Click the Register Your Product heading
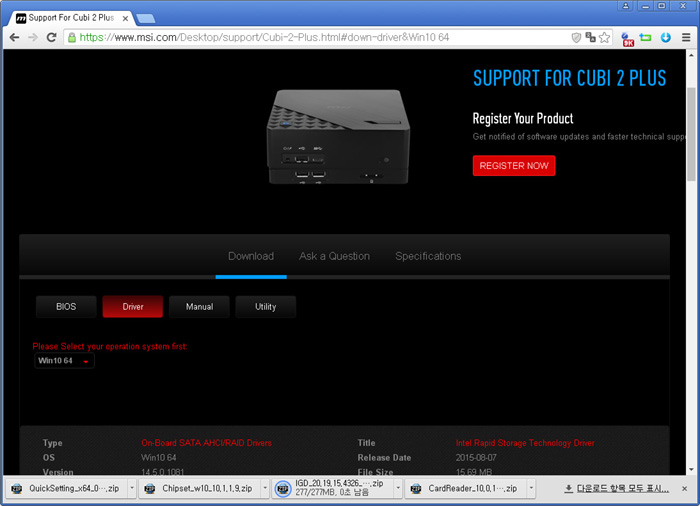 [x=523, y=118]
